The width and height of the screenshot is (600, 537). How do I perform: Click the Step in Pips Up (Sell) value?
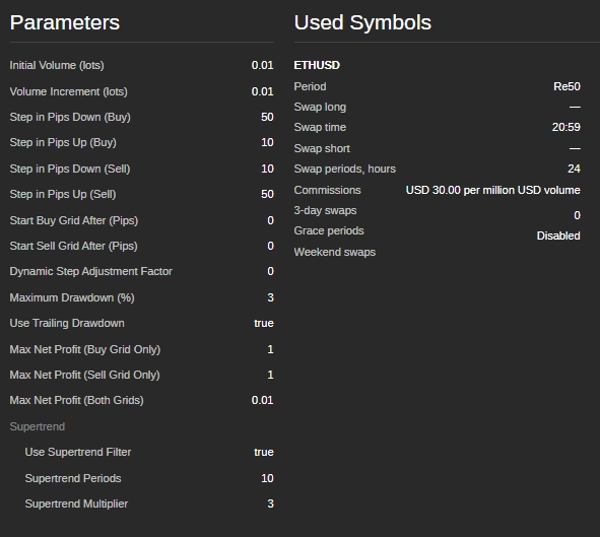(x=267, y=194)
